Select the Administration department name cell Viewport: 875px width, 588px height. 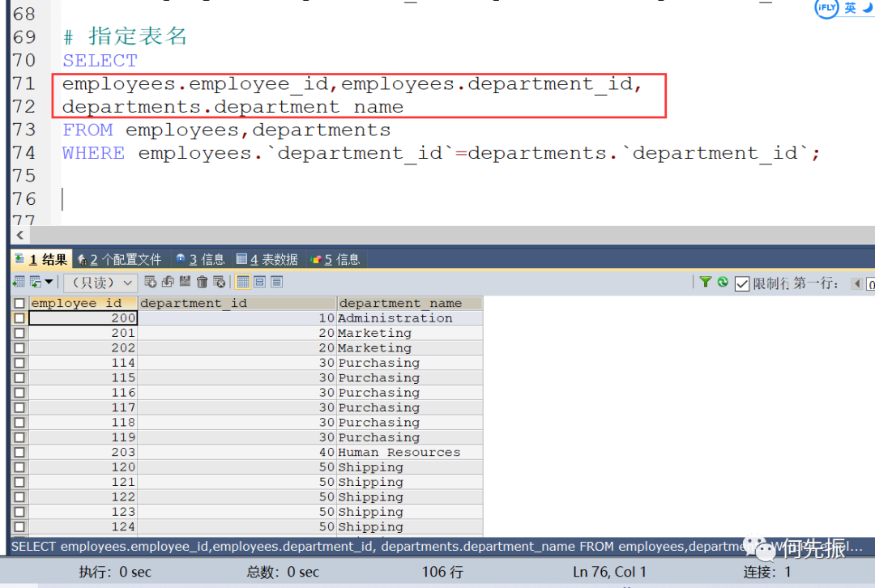[x=410, y=318]
